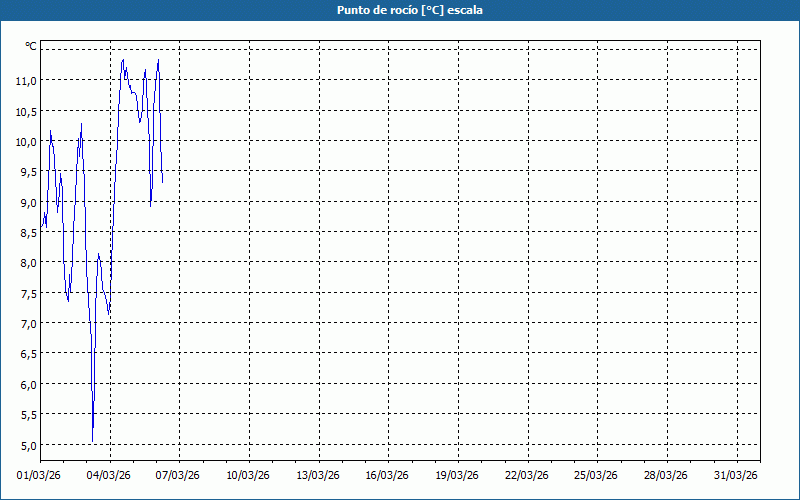Click the 5,5 y-axis label

[29, 415]
